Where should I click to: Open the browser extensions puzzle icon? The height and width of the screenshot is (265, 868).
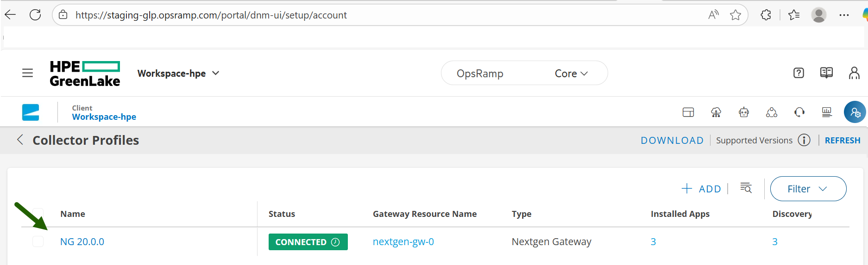tap(766, 15)
